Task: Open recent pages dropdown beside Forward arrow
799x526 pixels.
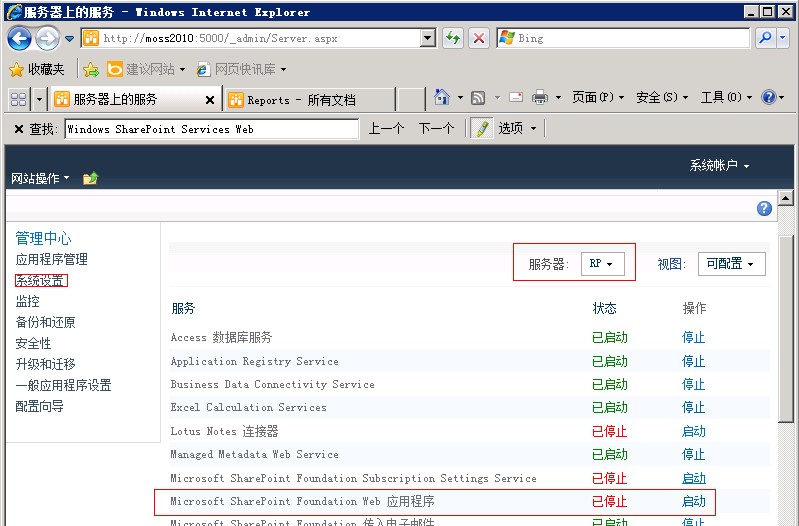Action: (x=70, y=39)
